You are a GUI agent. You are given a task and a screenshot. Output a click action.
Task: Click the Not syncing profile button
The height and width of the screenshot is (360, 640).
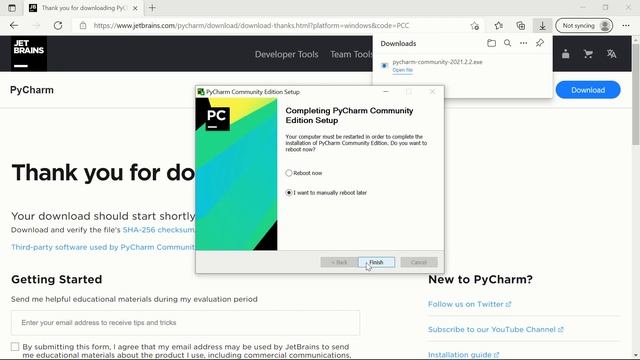(584, 26)
